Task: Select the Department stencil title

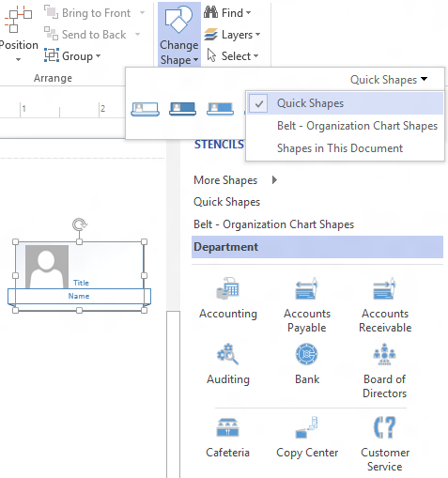Action: click(317, 247)
